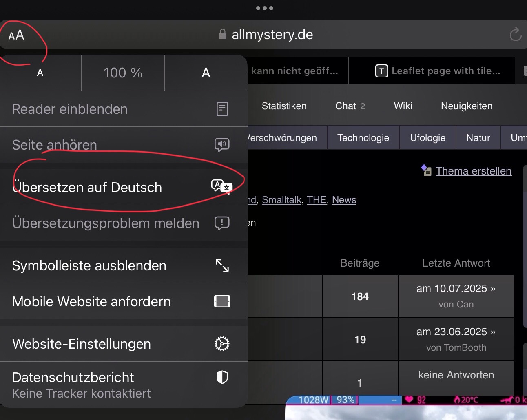Click the Thema erstellen page icon
Viewport: 527px width, 420px height.
point(426,170)
